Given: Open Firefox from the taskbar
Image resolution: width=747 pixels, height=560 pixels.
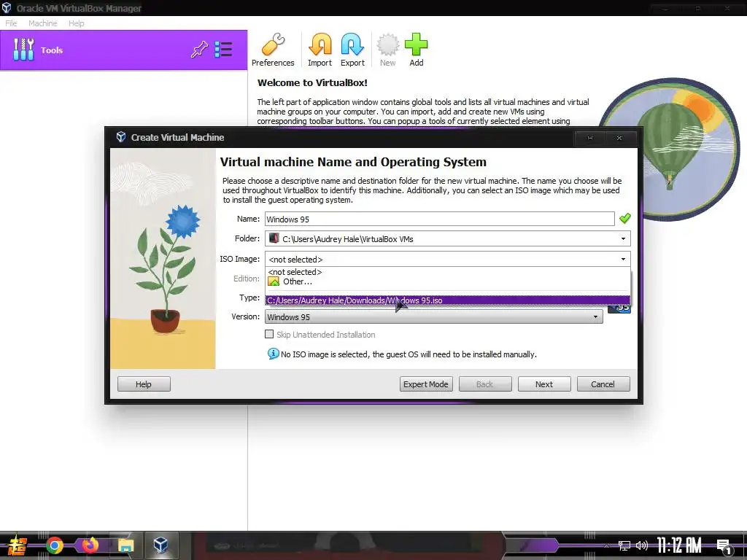Looking at the screenshot, I should click(90, 545).
